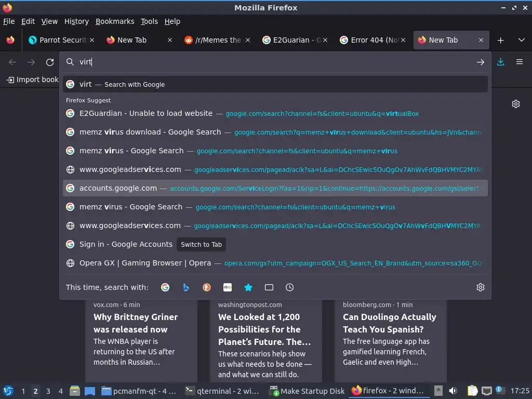The height and width of the screenshot is (399, 532).
Task: Open the View menu
Action: click(49, 21)
